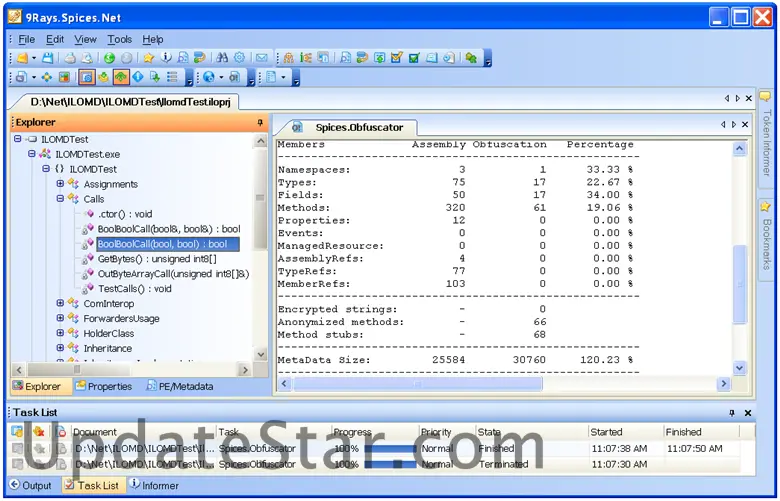
Task: Click the blue gear settings icon
Action: coord(239,58)
